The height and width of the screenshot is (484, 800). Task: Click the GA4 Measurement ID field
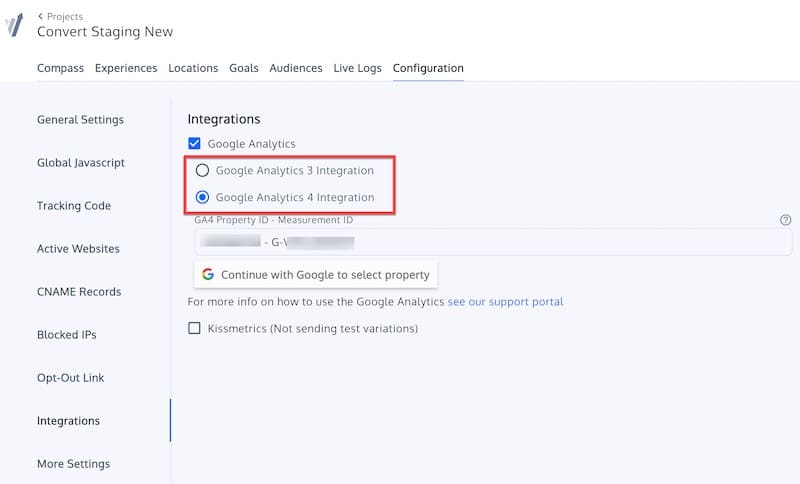(490, 241)
